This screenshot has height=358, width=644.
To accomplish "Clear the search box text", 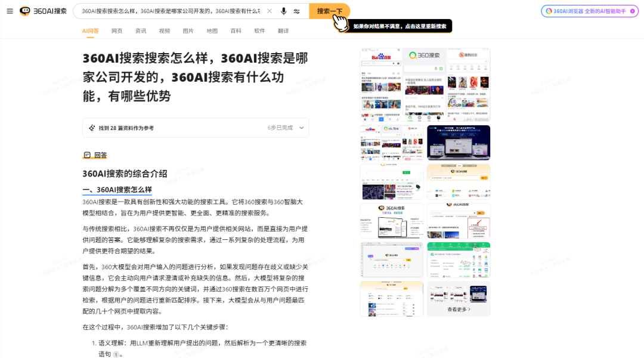I will coord(270,11).
